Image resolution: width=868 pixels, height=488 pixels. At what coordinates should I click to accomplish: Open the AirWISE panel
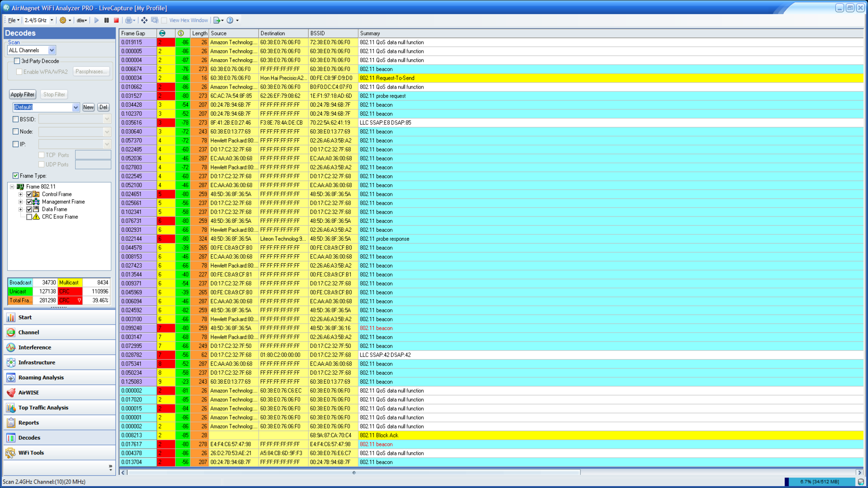(x=31, y=392)
